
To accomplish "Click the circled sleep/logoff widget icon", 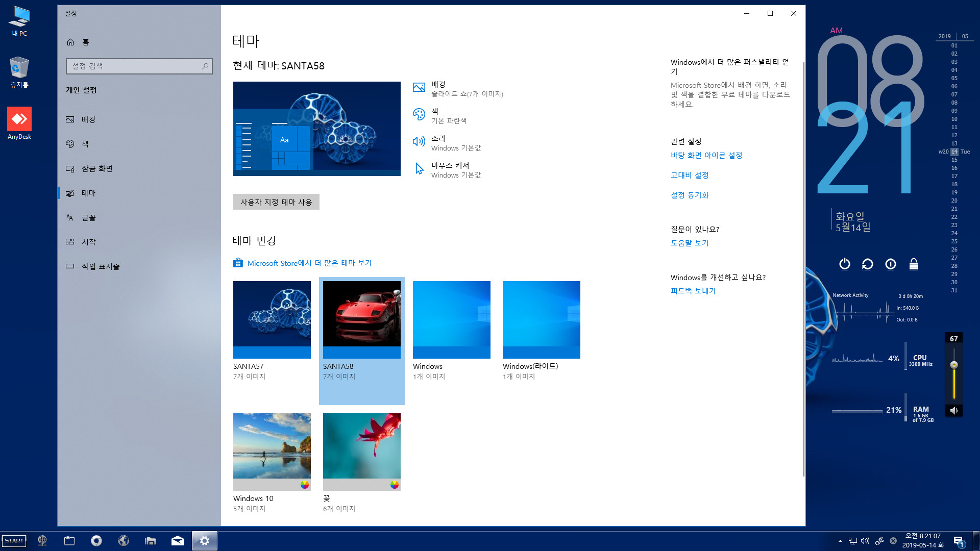I will [891, 264].
